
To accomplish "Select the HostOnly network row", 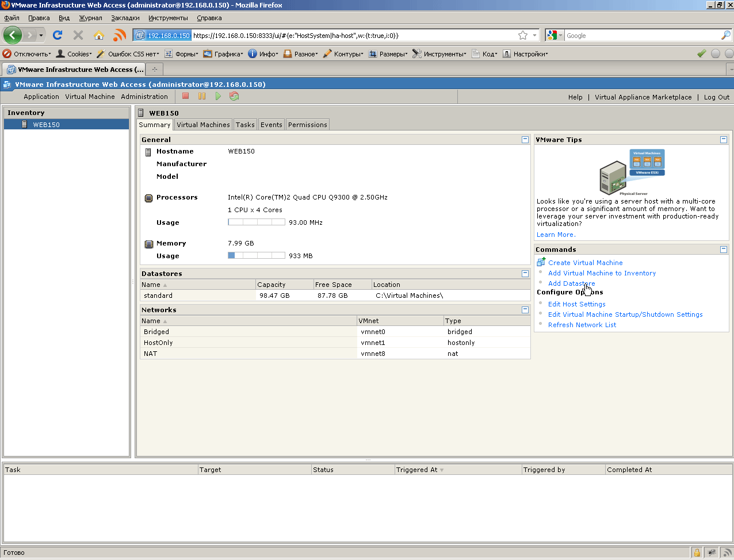I will 335,343.
